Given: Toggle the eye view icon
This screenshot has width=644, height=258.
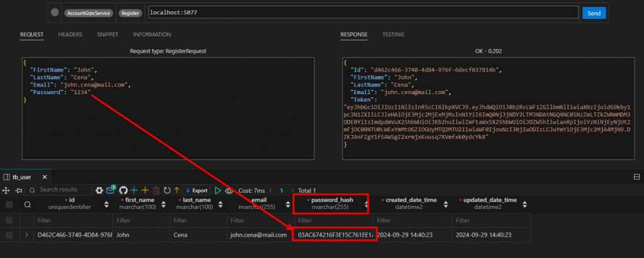Looking at the screenshot, I should click(229, 191).
